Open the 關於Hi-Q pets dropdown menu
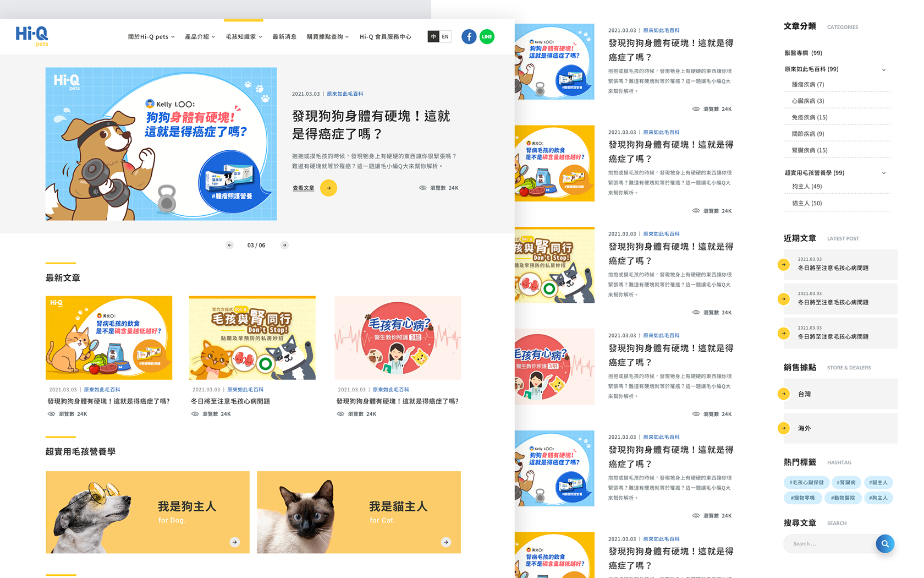Viewport: 924px width, 578px height. 151,37
